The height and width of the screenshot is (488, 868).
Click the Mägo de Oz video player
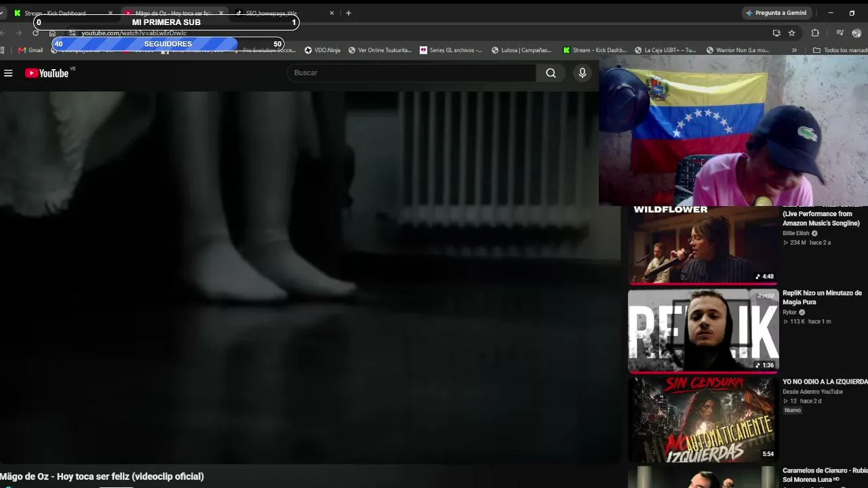[310, 278]
